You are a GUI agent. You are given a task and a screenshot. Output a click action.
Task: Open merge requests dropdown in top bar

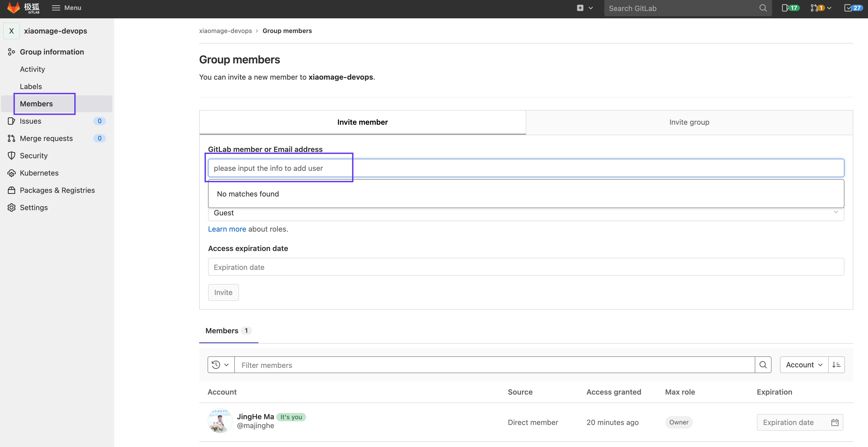click(821, 8)
